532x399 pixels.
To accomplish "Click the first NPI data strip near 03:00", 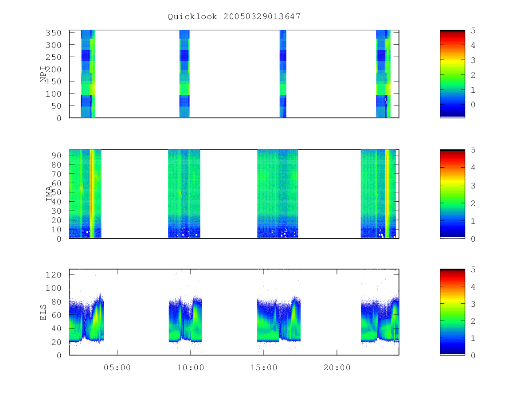I will (88, 74).
